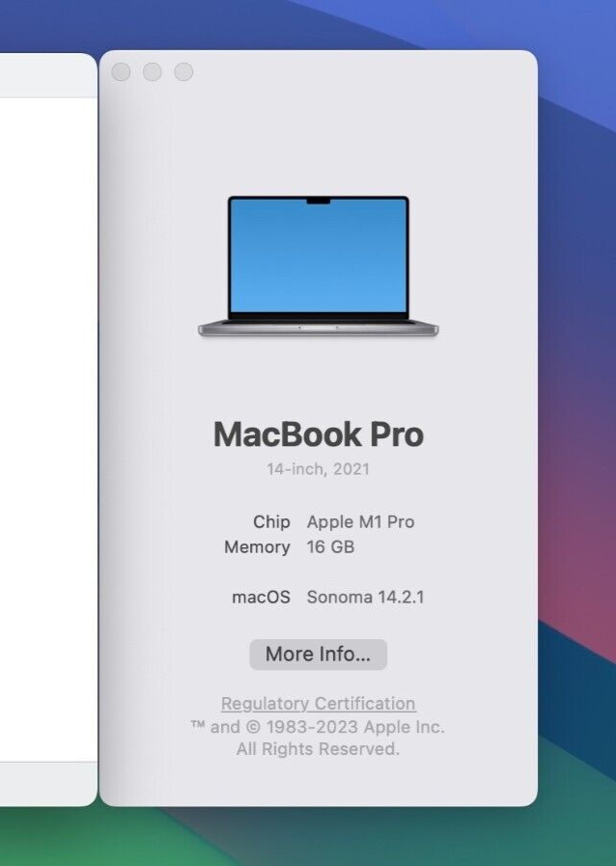This screenshot has height=866, width=616.
Task: Click the zoom window control button
Action: click(184, 71)
